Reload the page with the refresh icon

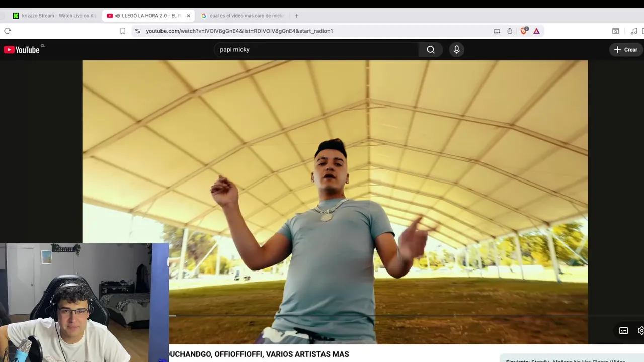8,31
